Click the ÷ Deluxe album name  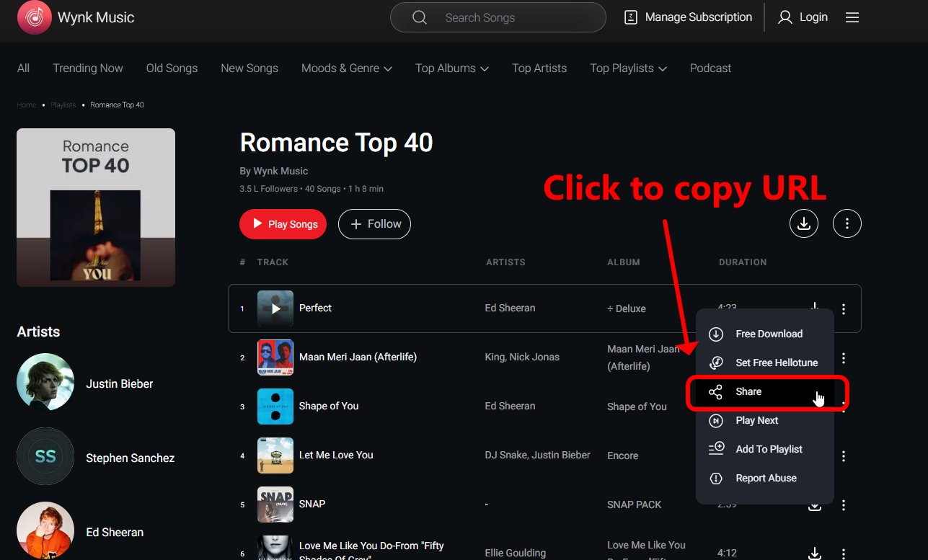point(627,309)
